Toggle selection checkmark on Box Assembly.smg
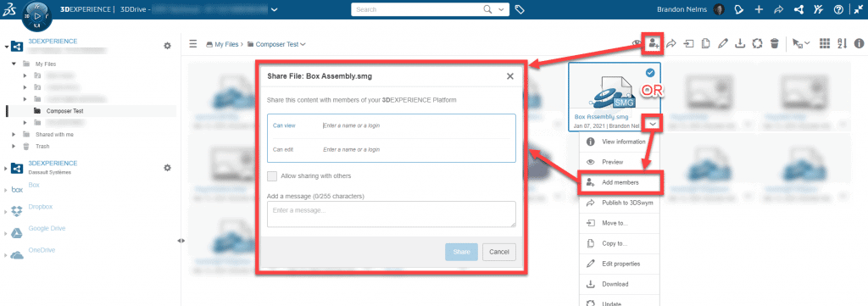 [650, 73]
